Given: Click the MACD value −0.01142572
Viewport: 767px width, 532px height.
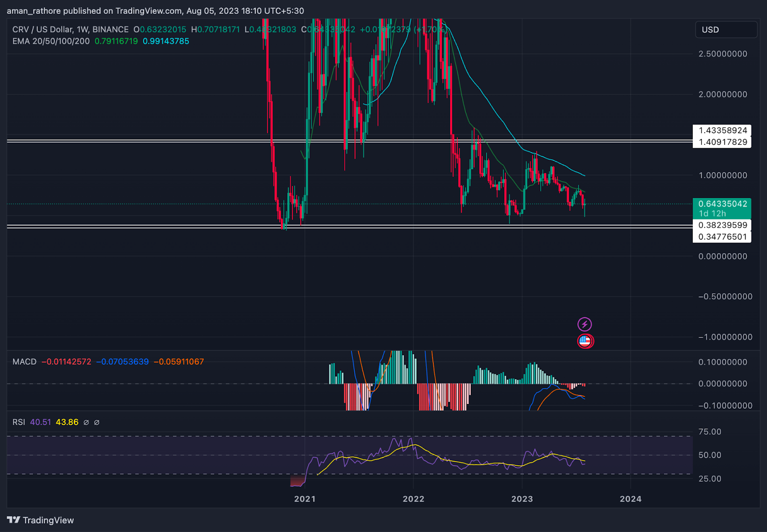Looking at the screenshot, I should pyautogui.click(x=66, y=362).
